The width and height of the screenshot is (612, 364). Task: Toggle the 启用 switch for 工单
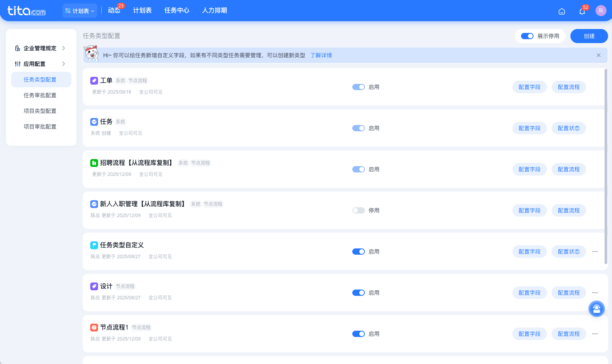click(359, 87)
